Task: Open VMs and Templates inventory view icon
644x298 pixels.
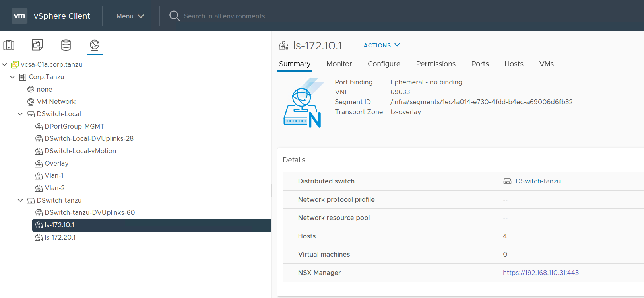Action: (x=37, y=45)
